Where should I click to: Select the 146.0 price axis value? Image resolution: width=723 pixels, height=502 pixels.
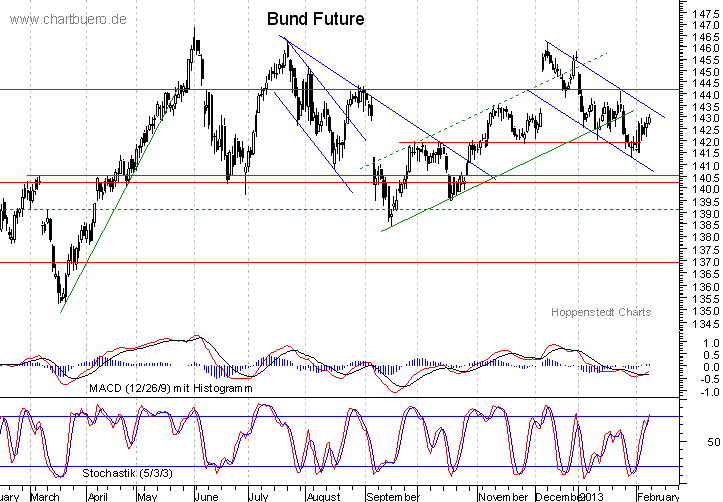coord(705,48)
